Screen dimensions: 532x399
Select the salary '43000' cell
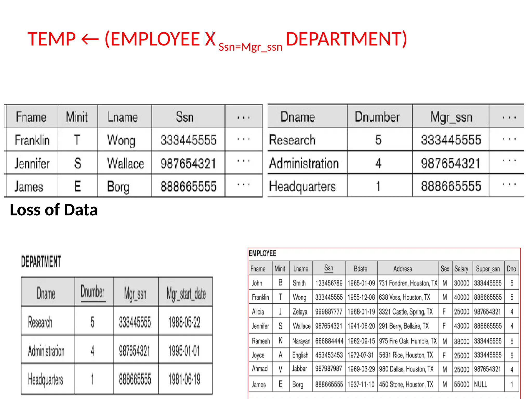tap(462, 326)
